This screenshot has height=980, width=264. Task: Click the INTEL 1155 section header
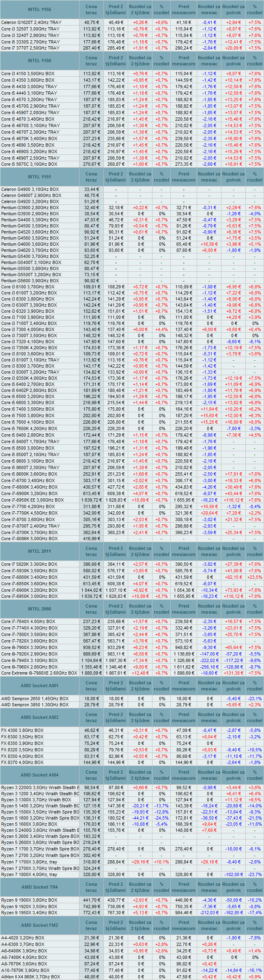(39, 9)
